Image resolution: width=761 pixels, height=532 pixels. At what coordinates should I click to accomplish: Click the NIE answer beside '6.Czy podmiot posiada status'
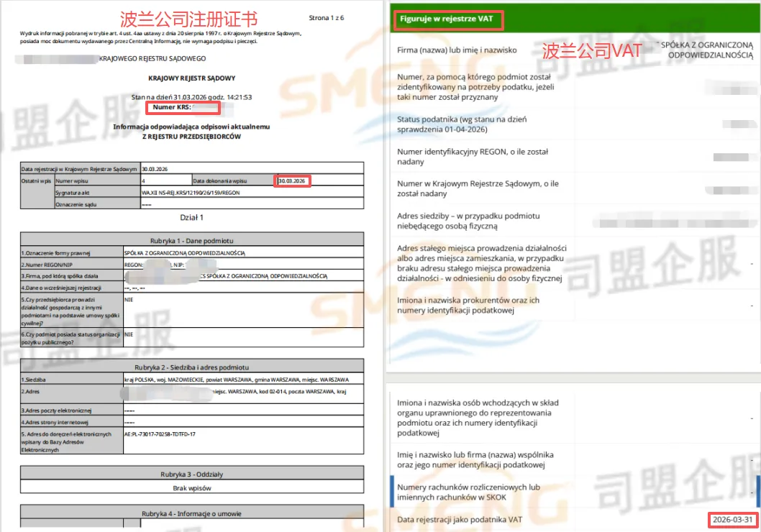pyautogui.click(x=129, y=334)
